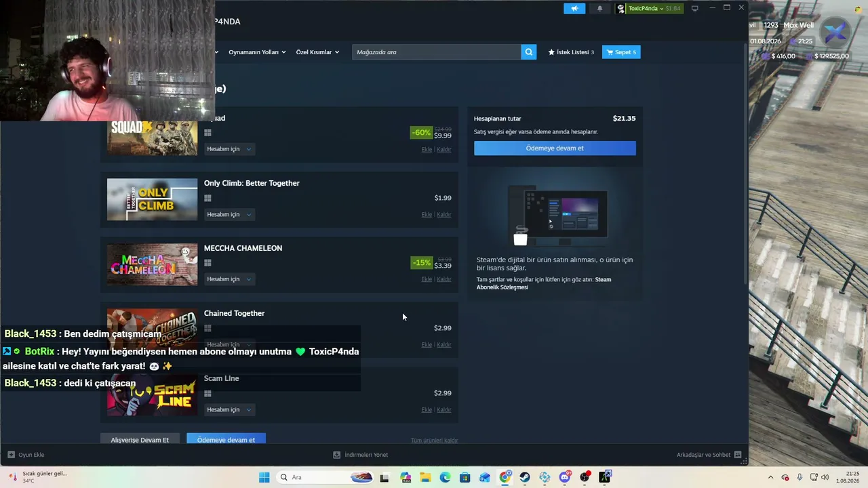Click Ödemeye devam et below cart list

coord(226,439)
